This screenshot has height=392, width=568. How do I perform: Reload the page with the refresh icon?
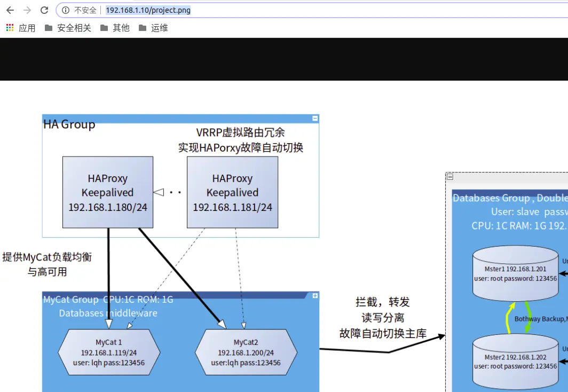click(x=44, y=10)
